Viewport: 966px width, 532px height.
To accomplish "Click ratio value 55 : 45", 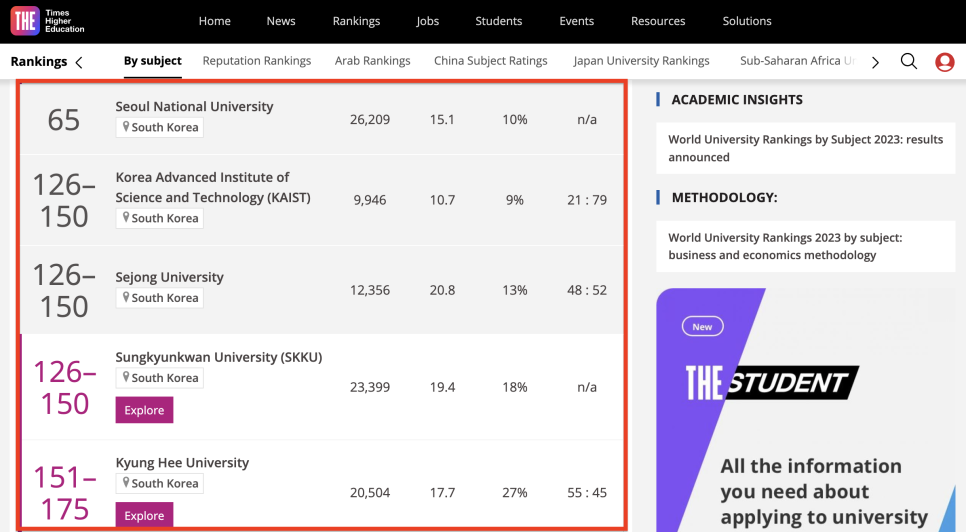I will pyautogui.click(x=587, y=493).
